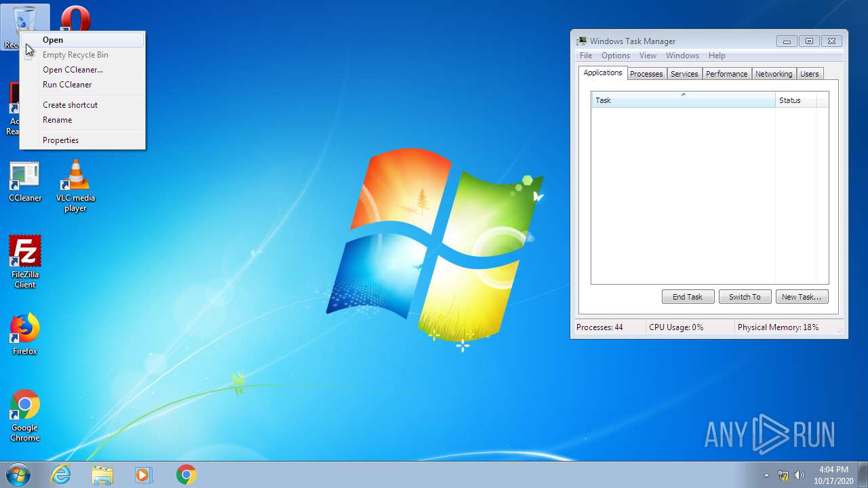Open the Windows Start button
Image resolution: width=868 pixels, height=488 pixels.
(x=18, y=474)
